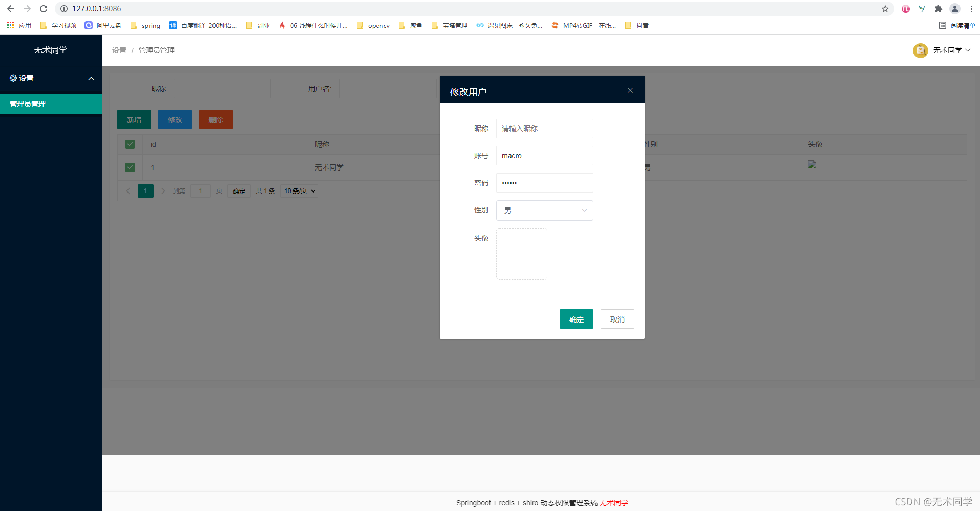Viewport: 980px width, 511px height.
Task: Click the 确定 button in the dialog
Action: pos(577,319)
